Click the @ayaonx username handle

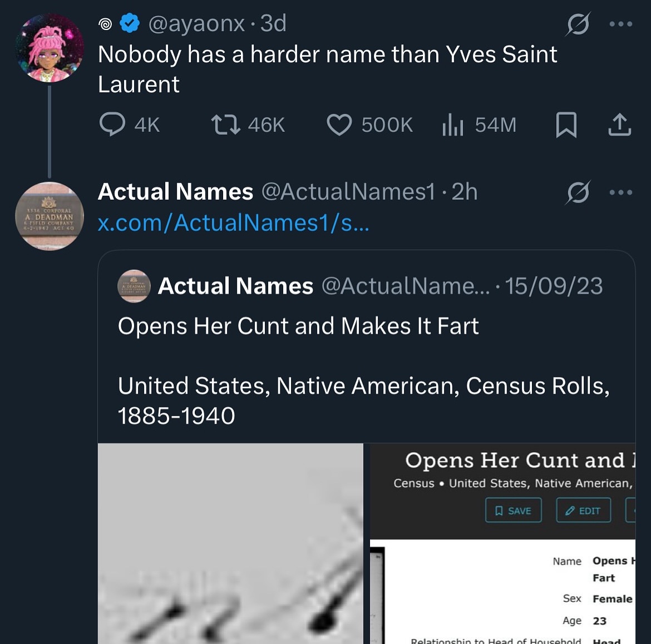coord(196,23)
